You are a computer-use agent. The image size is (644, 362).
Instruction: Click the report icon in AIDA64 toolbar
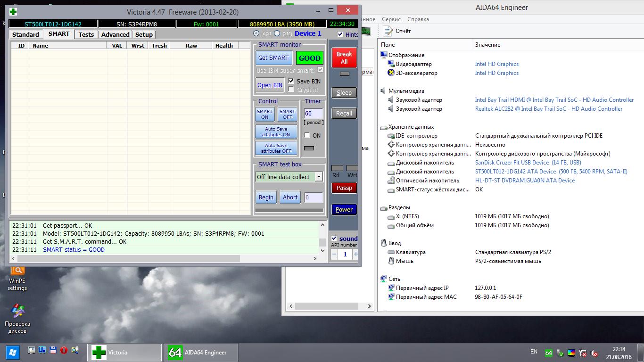[x=388, y=31]
